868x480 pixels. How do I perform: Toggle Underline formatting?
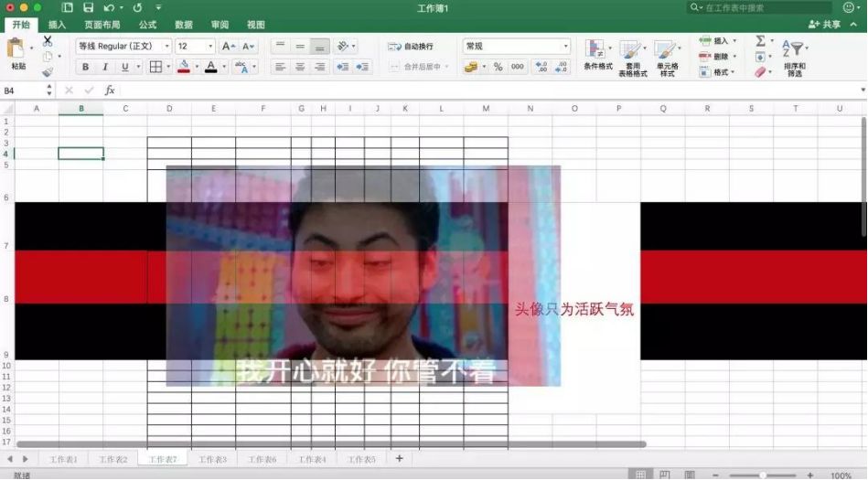[x=125, y=67]
